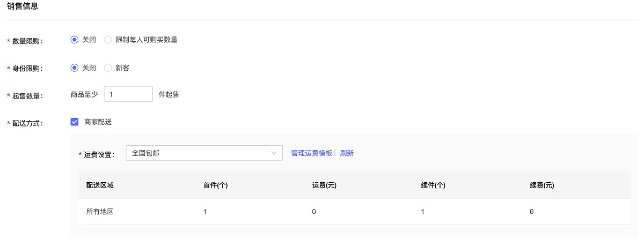The height and width of the screenshot is (246, 644).
Task: Choose 限制每人可购买数量 radio option
Action: click(x=108, y=40)
